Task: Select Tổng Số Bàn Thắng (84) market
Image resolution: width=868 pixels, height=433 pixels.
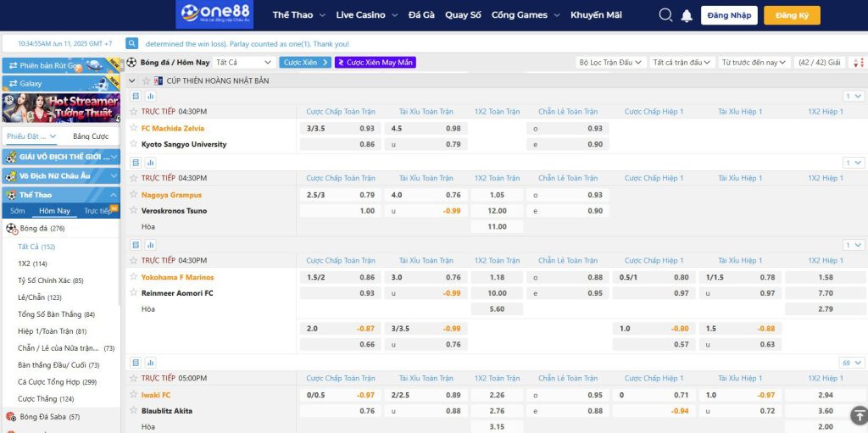Action: click(x=56, y=314)
